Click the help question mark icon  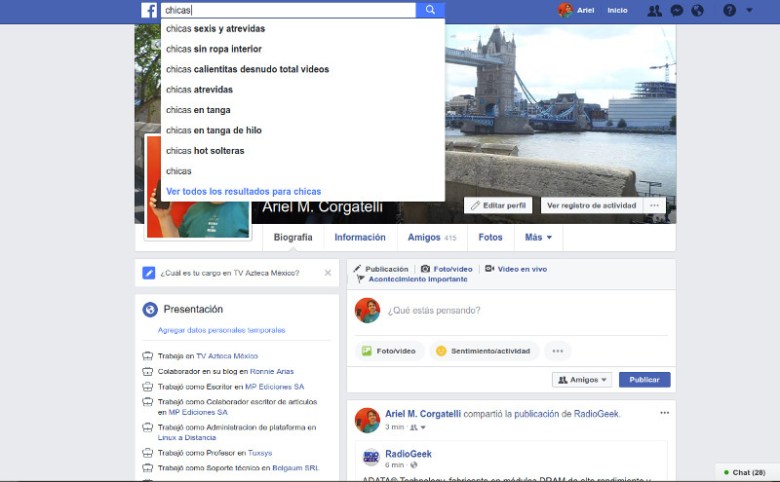[729, 10]
